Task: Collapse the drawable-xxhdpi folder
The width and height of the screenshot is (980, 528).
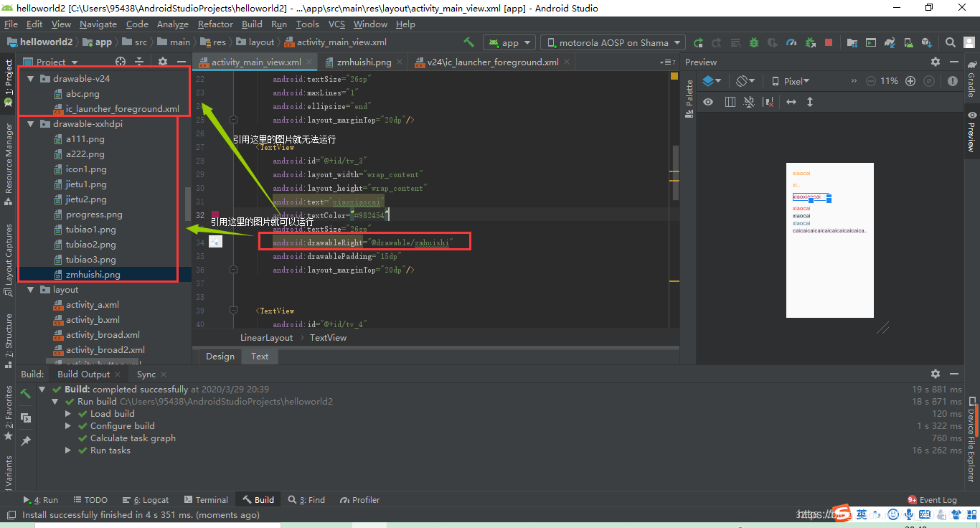Action: (x=31, y=123)
